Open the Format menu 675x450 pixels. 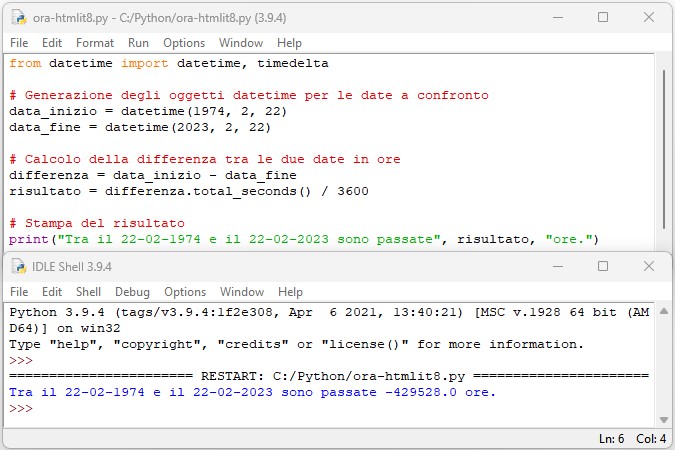tap(95, 43)
